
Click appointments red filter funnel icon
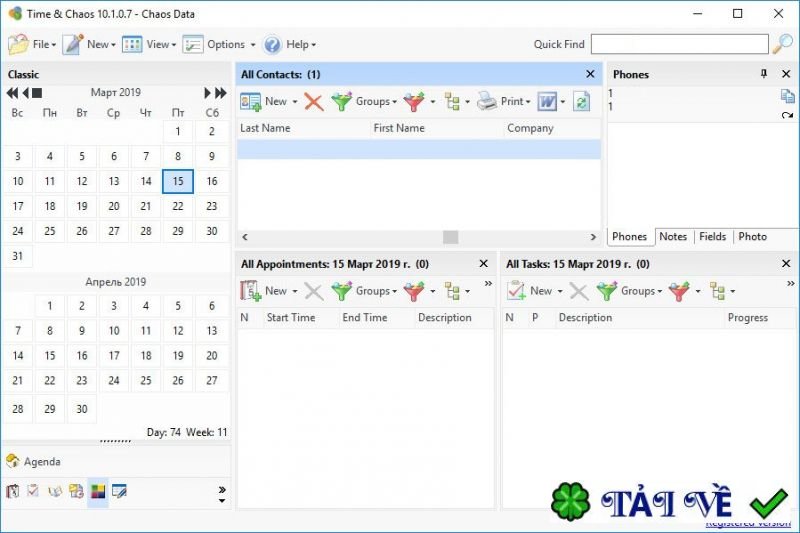click(414, 291)
